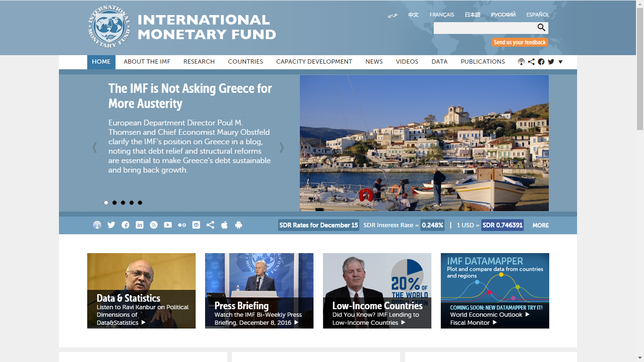The height and width of the screenshot is (362, 644).
Task: Expand the social links dropdown arrow in navigation
Action: coord(561,62)
